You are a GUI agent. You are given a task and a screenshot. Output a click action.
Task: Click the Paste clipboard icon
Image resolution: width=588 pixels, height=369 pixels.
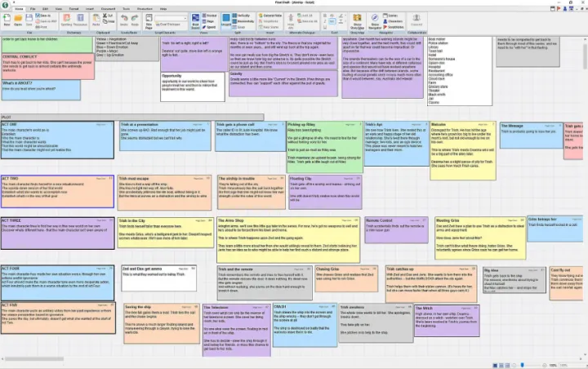(96, 20)
